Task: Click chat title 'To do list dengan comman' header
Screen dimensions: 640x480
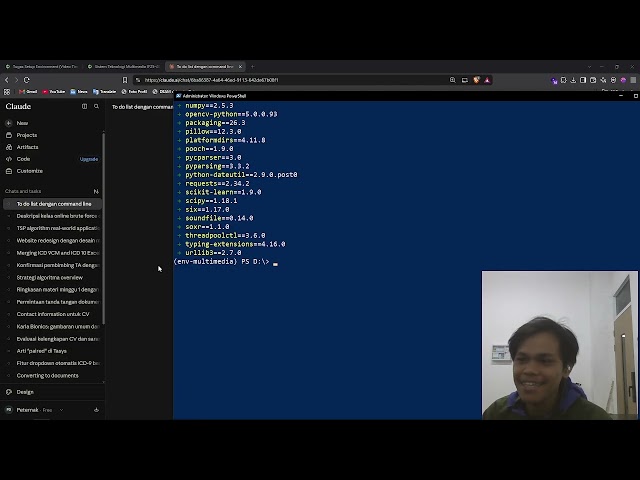Action: [x=142, y=107]
